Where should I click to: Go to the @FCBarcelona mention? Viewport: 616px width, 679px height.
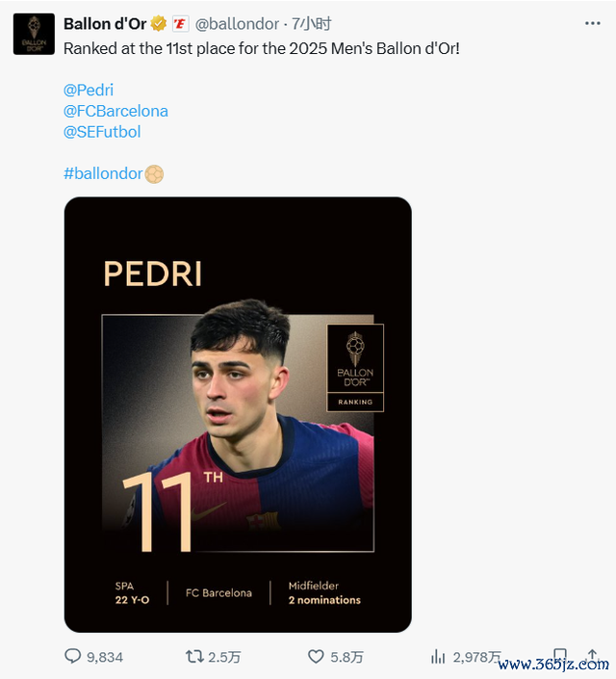pyautogui.click(x=115, y=111)
